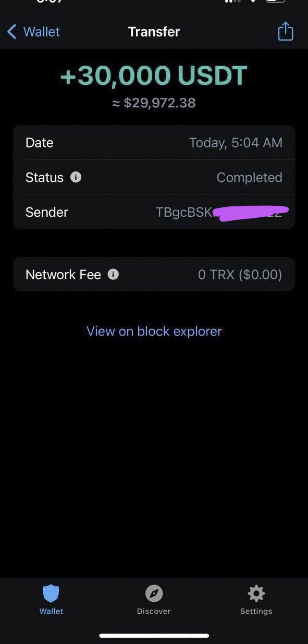Go back via the Wallet text
Image resolution: width=308 pixels, height=644 pixels.
pyautogui.click(x=42, y=32)
